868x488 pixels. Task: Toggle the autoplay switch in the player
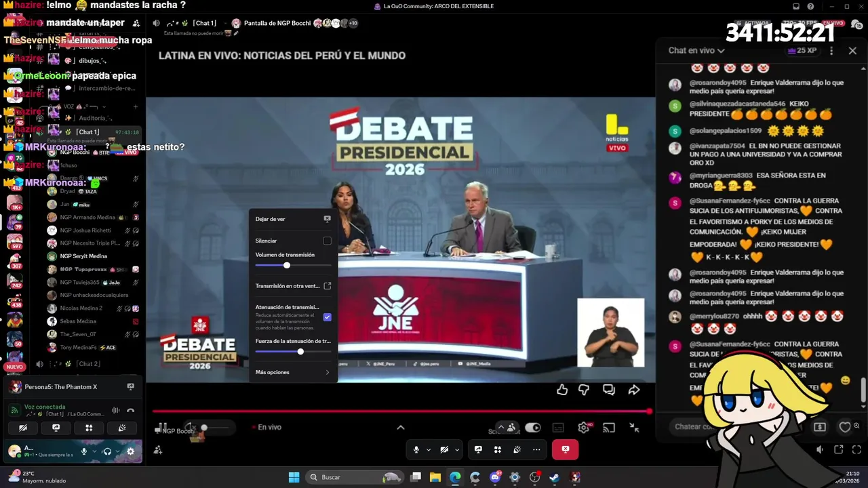[x=533, y=428]
